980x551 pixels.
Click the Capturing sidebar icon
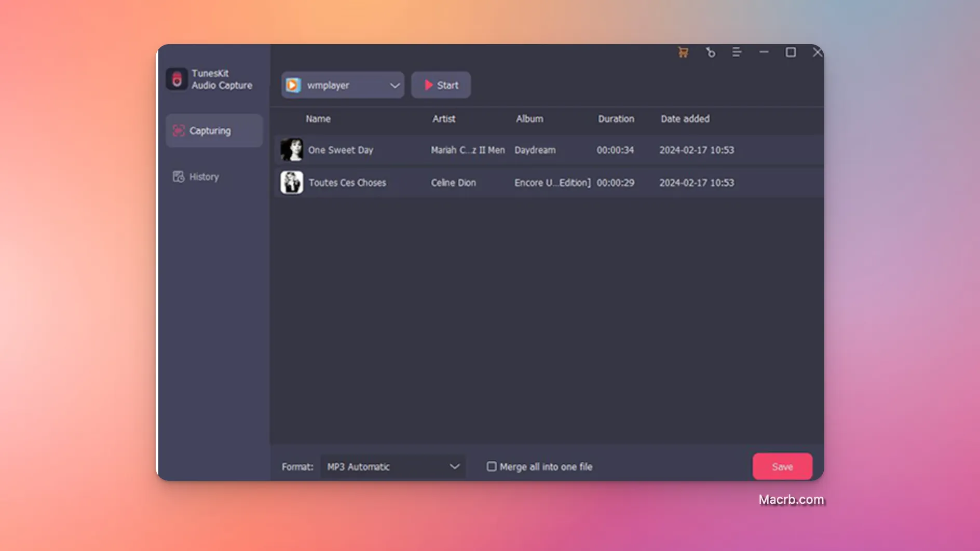pyautogui.click(x=179, y=131)
